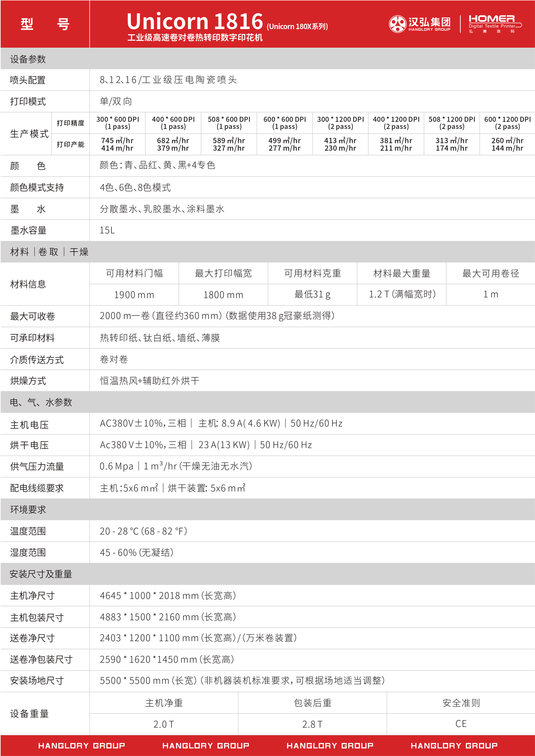The height and width of the screenshot is (756, 535).
Task: Click the 1.2 T (满幅宽时) cell
Action: pyautogui.click(x=402, y=295)
